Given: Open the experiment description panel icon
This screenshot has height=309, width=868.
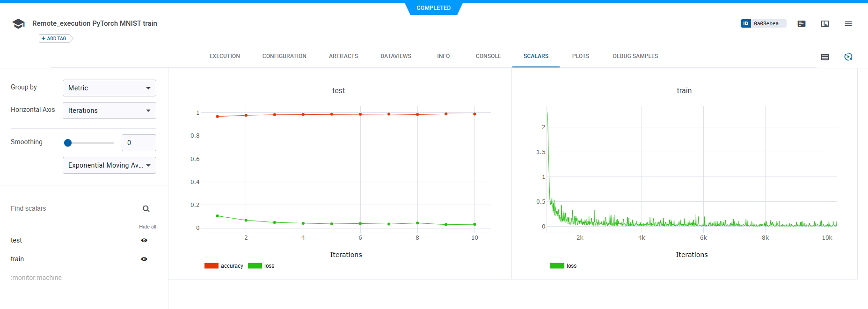Looking at the screenshot, I should (x=802, y=24).
